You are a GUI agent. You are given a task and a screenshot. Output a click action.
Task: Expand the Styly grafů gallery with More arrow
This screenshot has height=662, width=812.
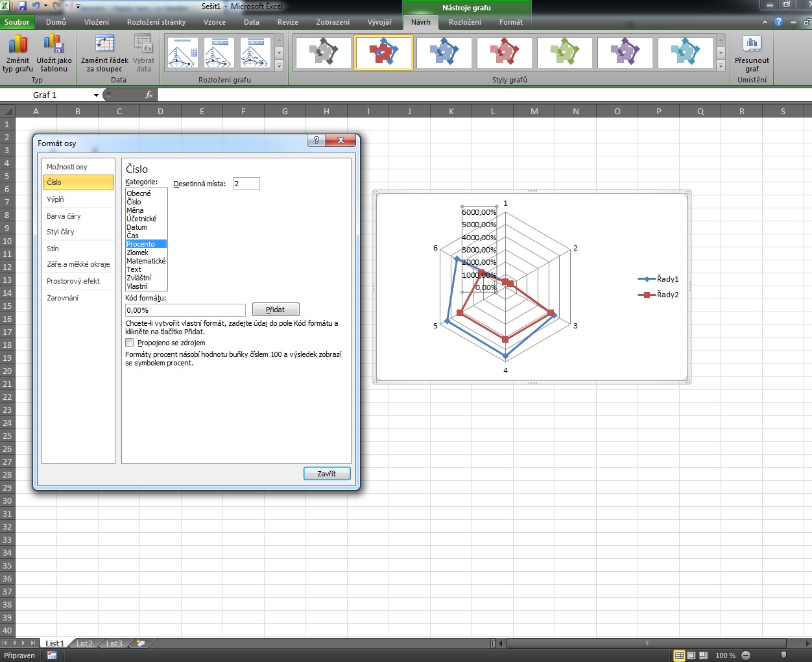point(721,66)
